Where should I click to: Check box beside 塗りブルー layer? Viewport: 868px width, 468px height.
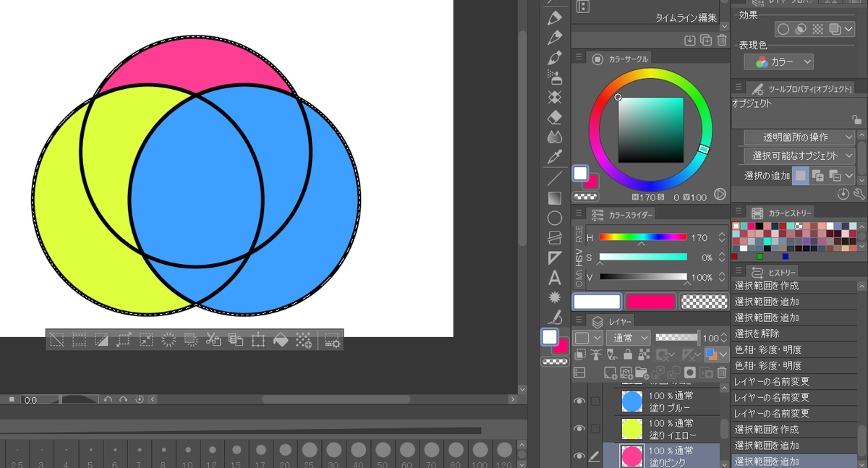pos(595,401)
